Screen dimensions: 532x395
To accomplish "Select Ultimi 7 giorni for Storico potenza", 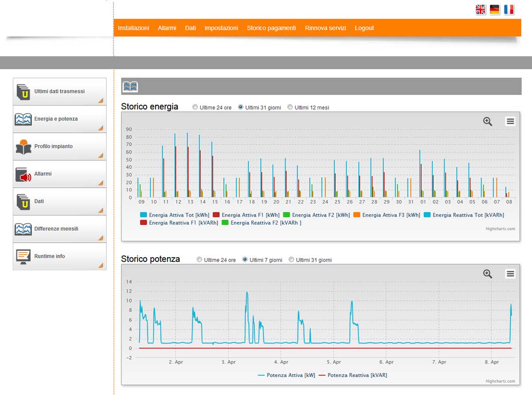I will (x=245, y=259).
